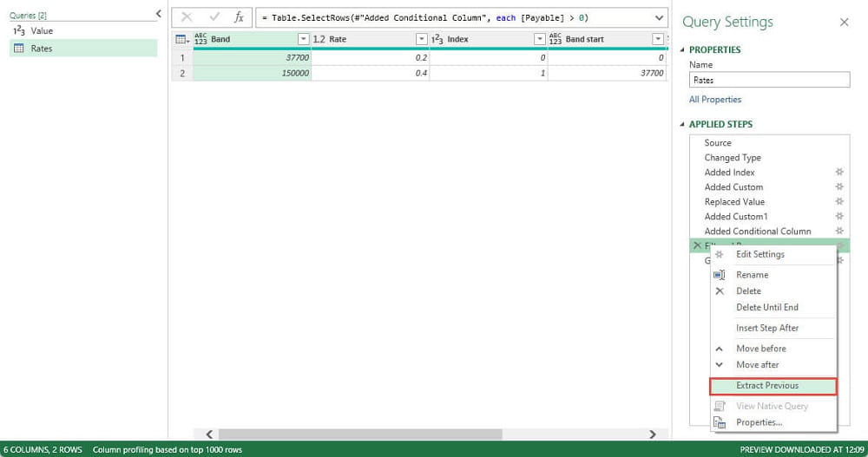Collapse the PROPERTIES section

click(x=683, y=50)
